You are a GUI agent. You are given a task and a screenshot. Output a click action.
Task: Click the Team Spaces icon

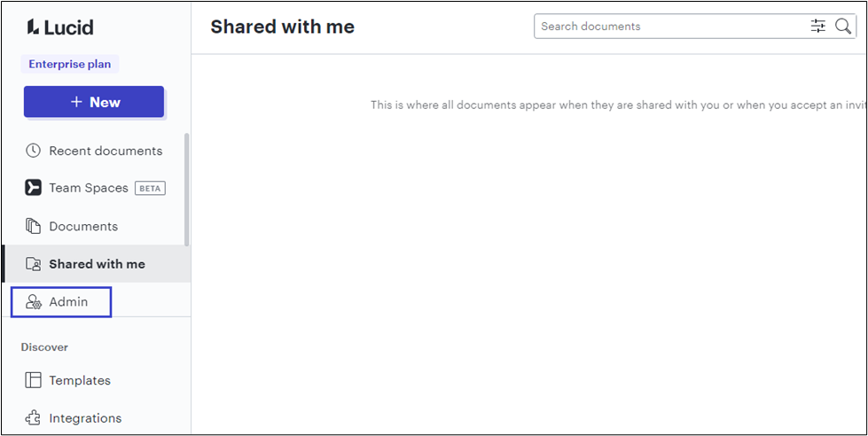[34, 188]
